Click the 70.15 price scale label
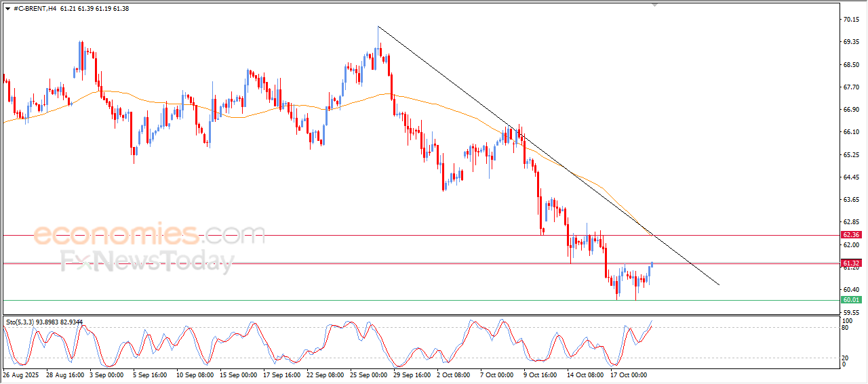 [x=850, y=20]
